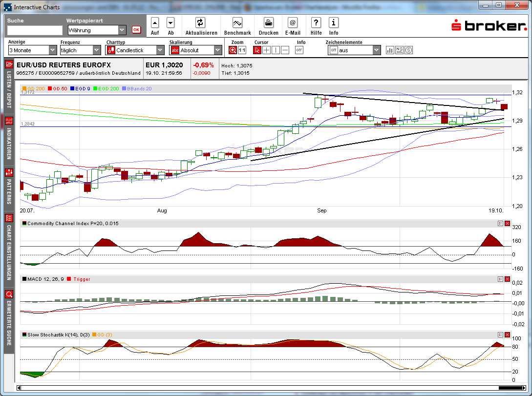Maximize the Interactive Charts window
This screenshot has height=396, width=532.
(x=499, y=5)
